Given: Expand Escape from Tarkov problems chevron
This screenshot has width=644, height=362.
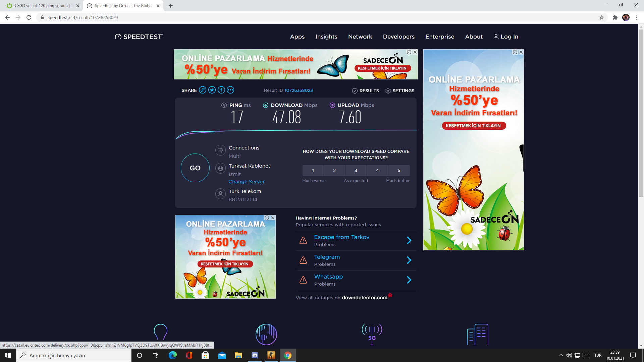Looking at the screenshot, I should pyautogui.click(x=409, y=240).
